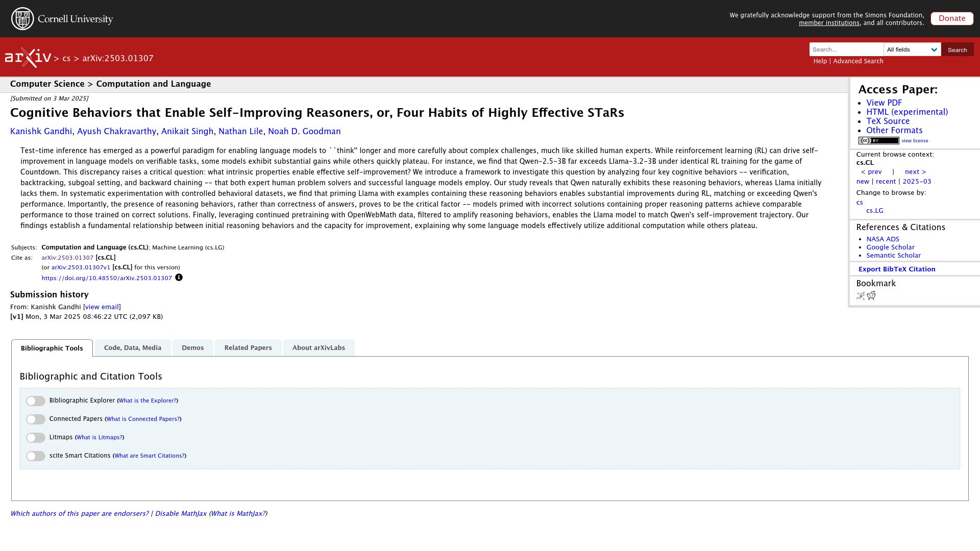Image resolution: width=980 pixels, height=551 pixels.
Task: Enable scite Smart Citations toggle
Action: (36, 456)
